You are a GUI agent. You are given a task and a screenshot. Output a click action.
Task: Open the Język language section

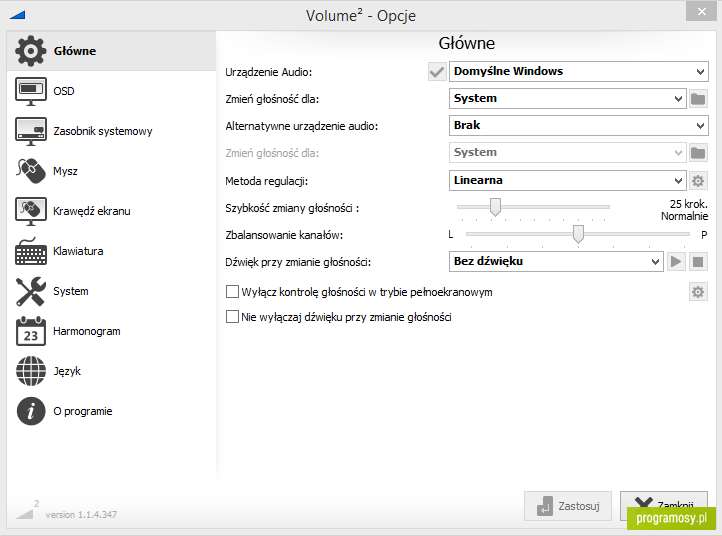click(x=111, y=371)
